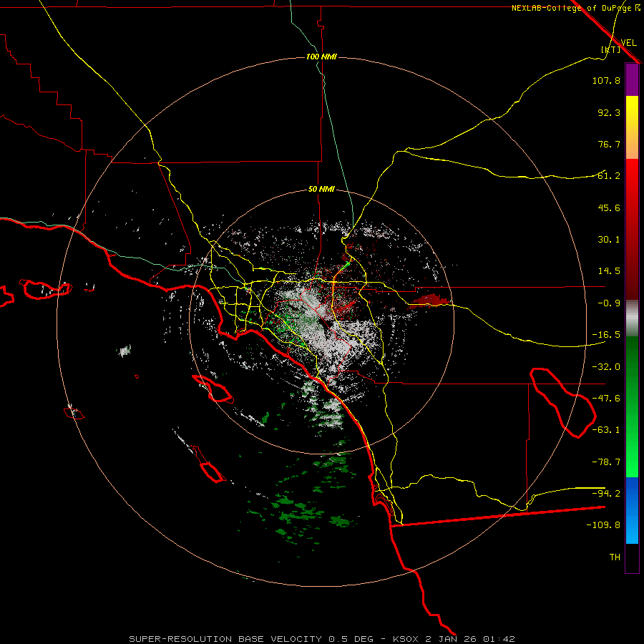Pick the gray segment of velocity scale
This screenshot has height=644, width=644.
click(632, 318)
